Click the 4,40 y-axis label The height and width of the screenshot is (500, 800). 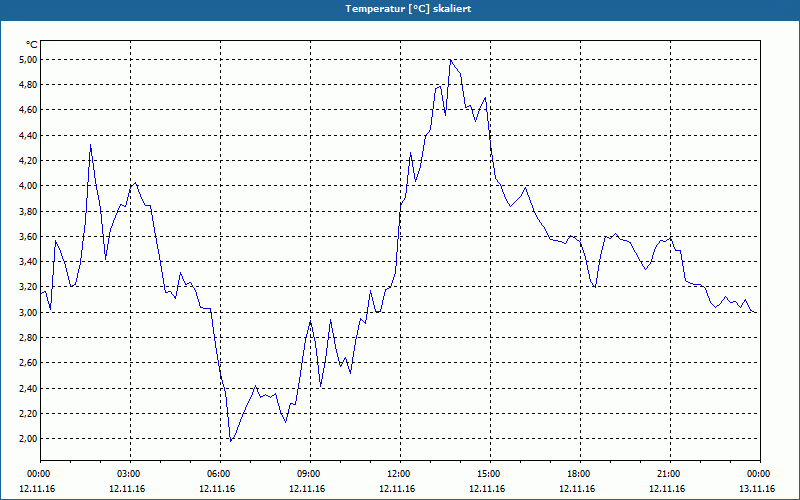[x=29, y=135]
